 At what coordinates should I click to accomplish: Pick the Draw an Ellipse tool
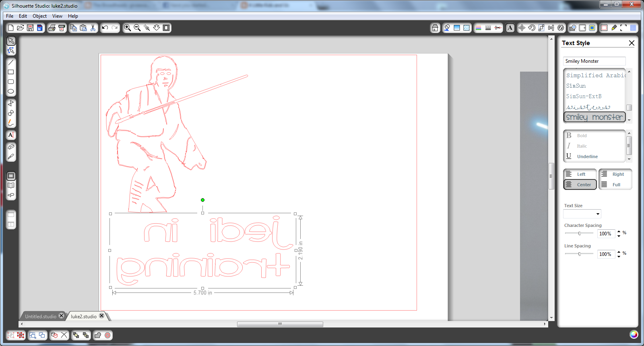coord(11,91)
